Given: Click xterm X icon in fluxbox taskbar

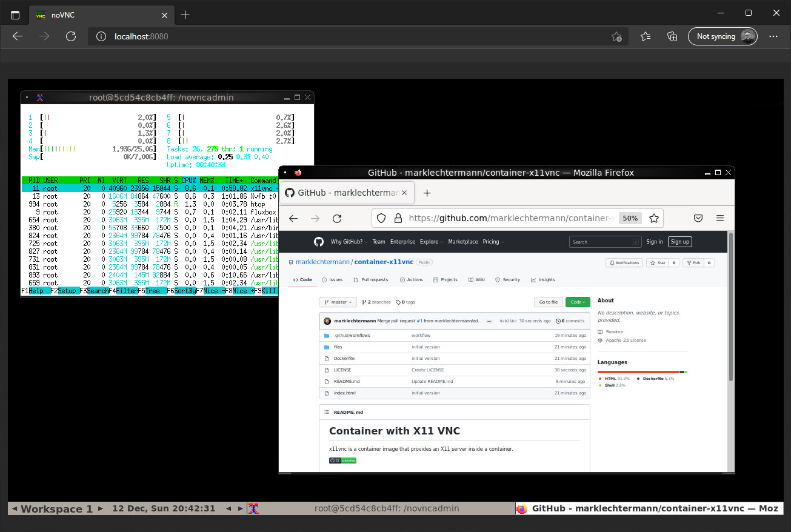Looking at the screenshot, I should 255,508.
